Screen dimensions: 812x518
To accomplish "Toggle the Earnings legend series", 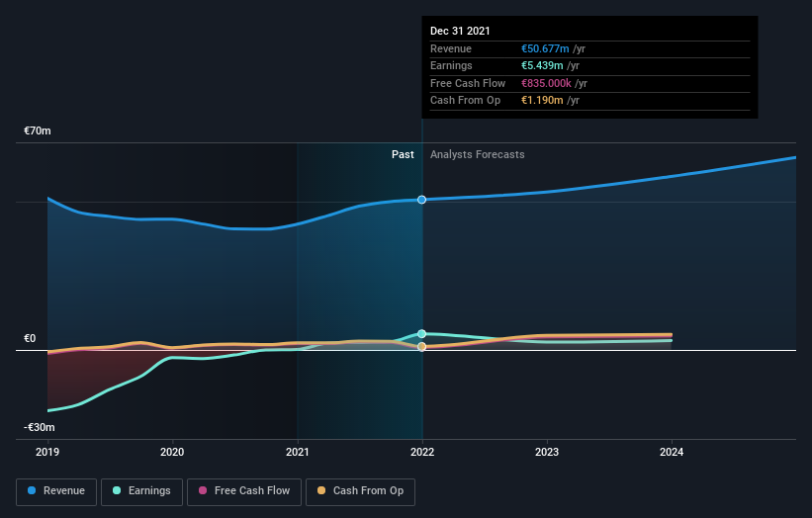I will (x=141, y=491).
